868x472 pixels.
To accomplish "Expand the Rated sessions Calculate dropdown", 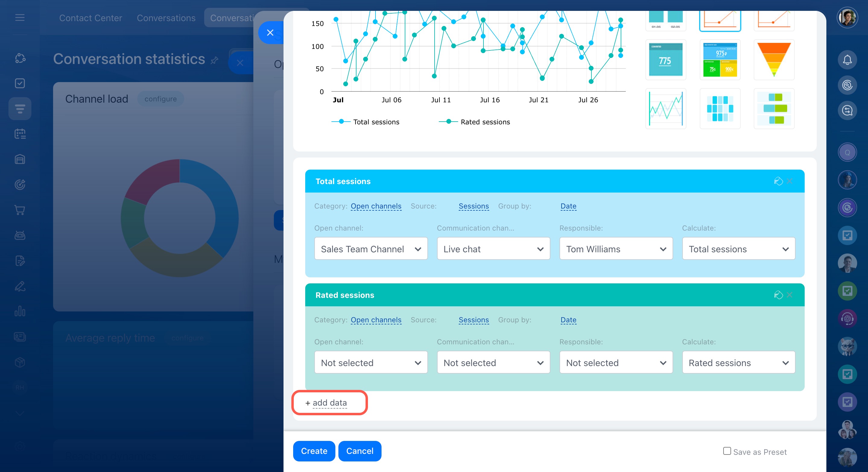I will tap(738, 363).
